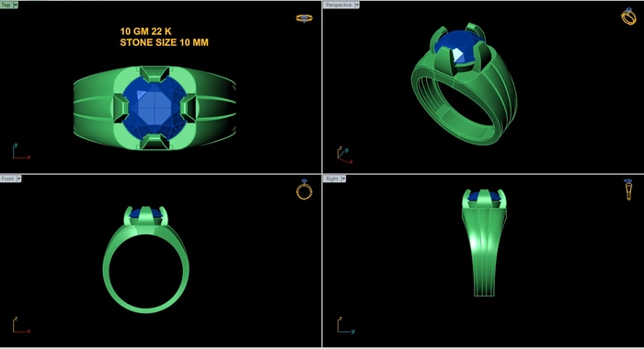Click the gold ring thumbnail in Front viewport
Viewport: 644px width, 349px height.
click(x=305, y=190)
